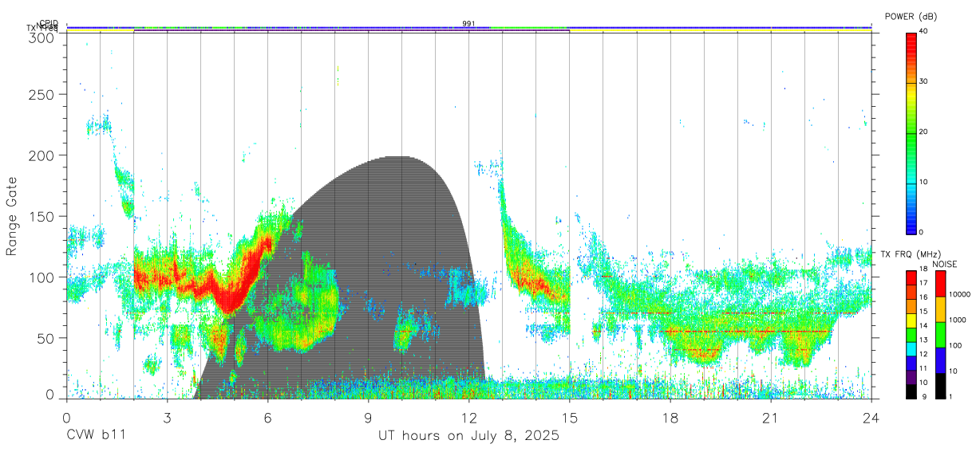
Task: Click the UT hours on July 8, 2025 title
Action: (x=468, y=436)
